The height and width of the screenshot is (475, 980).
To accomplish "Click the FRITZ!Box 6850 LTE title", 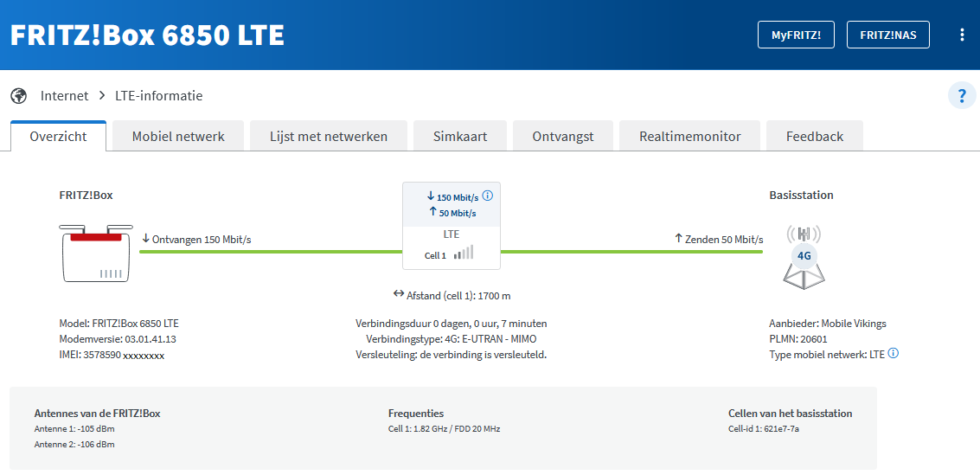I will [x=147, y=35].
